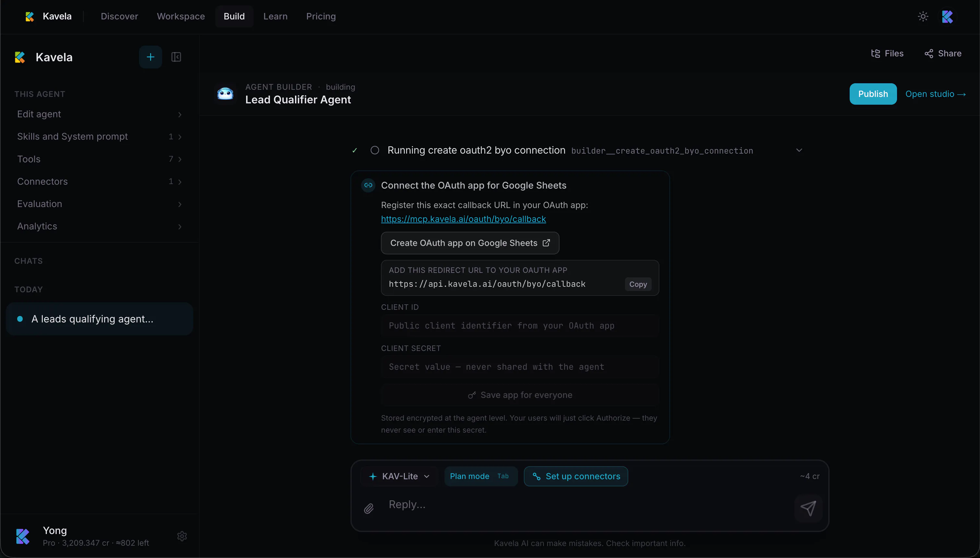This screenshot has width=980, height=558.
Task: Expand the Connectors section
Action: click(x=99, y=181)
